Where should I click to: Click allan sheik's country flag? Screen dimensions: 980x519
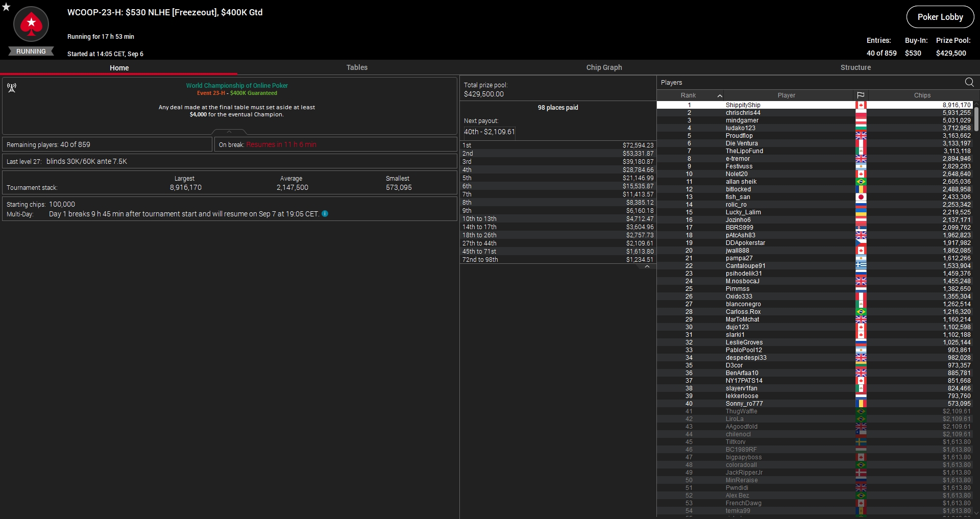pos(861,182)
